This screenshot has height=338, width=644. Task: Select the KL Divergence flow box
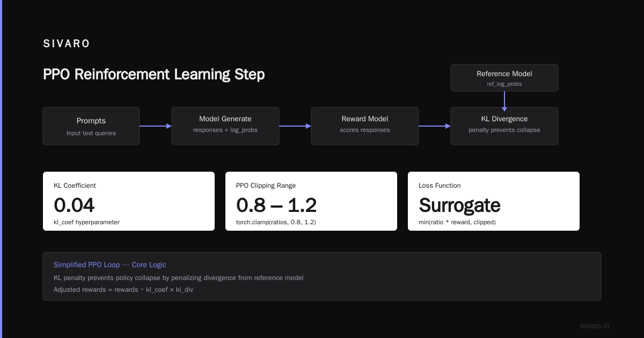click(504, 126)
